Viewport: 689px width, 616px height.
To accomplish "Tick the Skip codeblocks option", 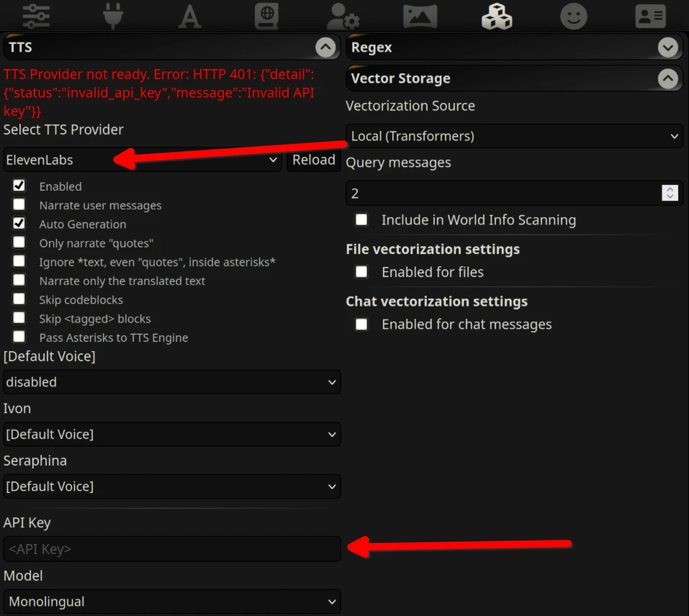I will pyautogui.click(x=19, y=299).
